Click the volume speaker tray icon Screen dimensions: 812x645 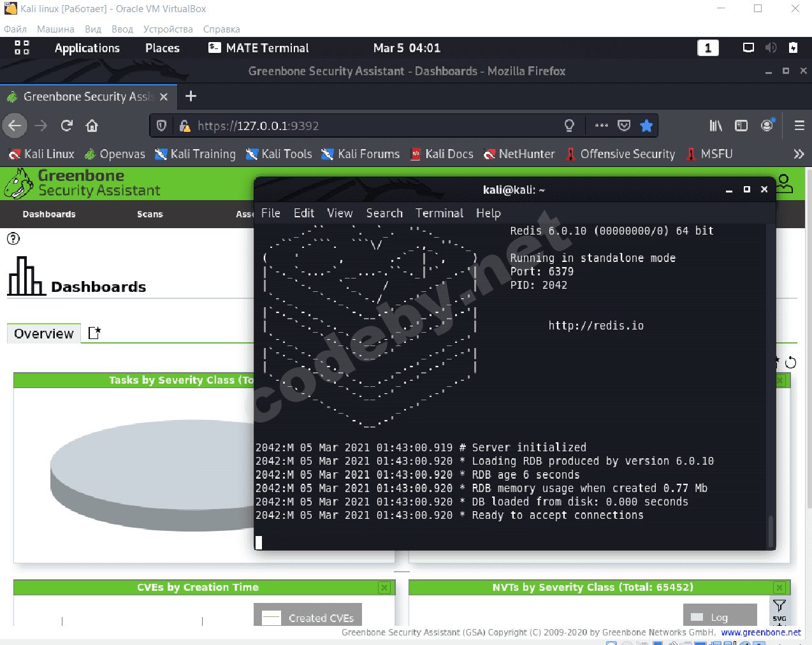(x=771, y=48)
